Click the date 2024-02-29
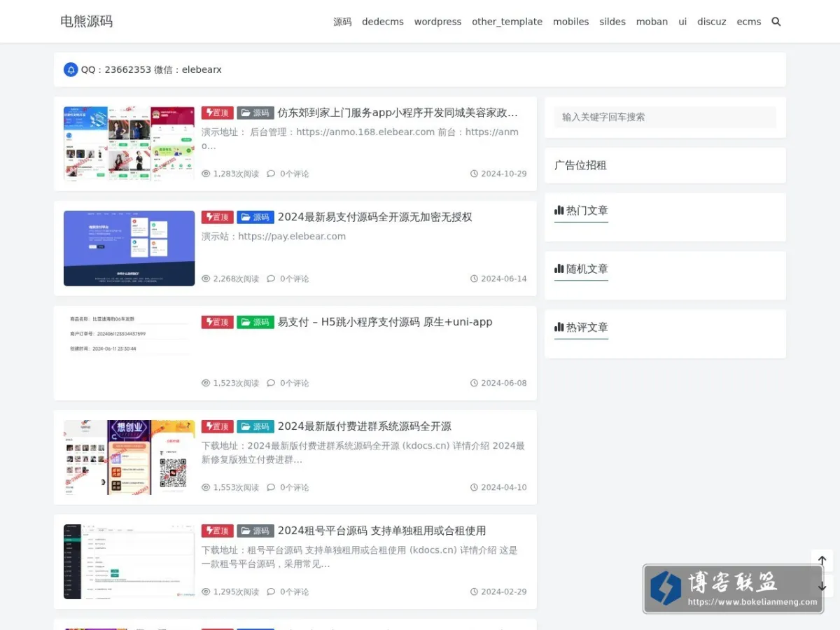Screen dimensions: 840x630 (504, 591)
